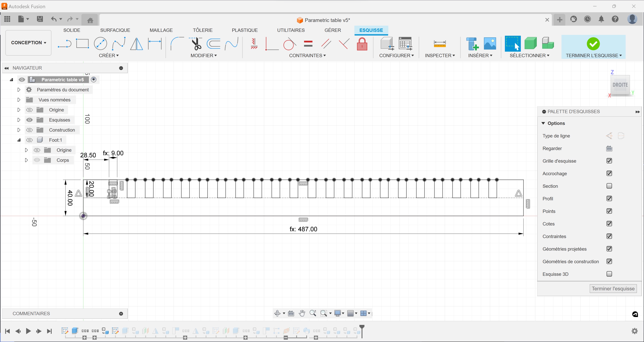Select the Fillet tool
This screenshot has width=644, height=342.
point(177,43)
